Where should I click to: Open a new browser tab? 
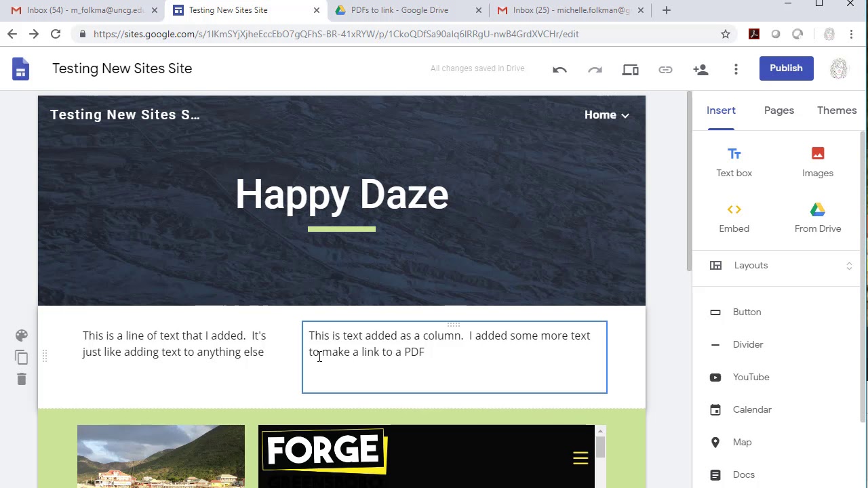coord(667,10)
